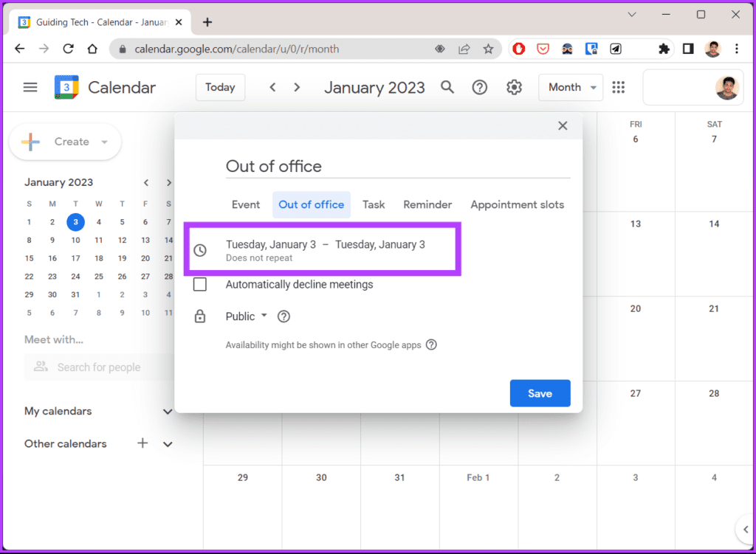This screenshot has height=554, width=756.
Task: Select January 17 in mini calendar
Action: 76,258
